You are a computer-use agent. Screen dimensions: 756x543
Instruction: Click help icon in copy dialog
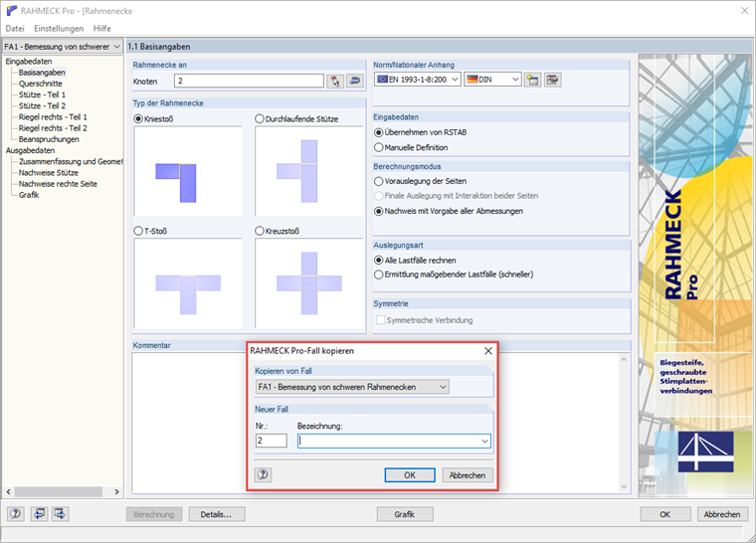(263, 475)
